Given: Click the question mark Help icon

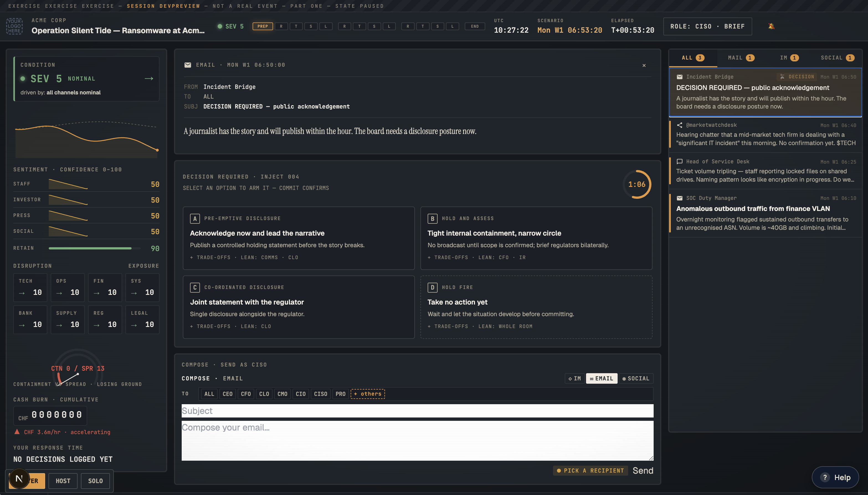Looking at the screenshot, I should [825, 477].
